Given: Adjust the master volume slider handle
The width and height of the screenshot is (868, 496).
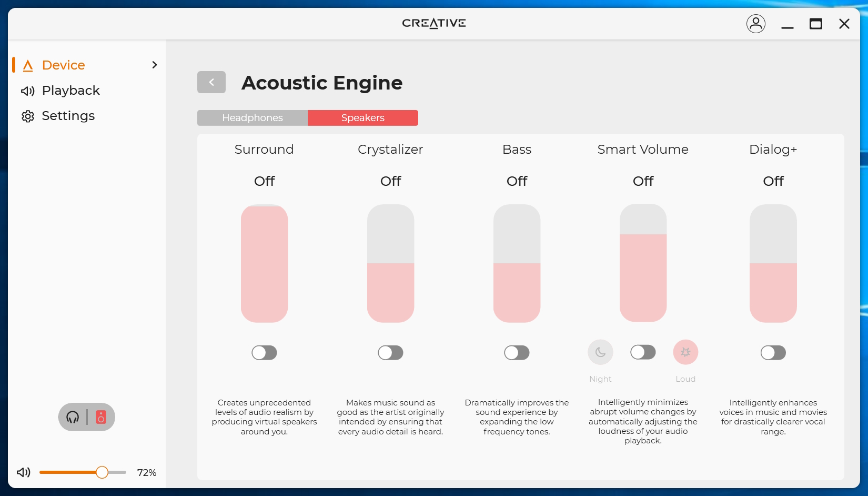Looking at the screenshot, I should coord(102,472).
